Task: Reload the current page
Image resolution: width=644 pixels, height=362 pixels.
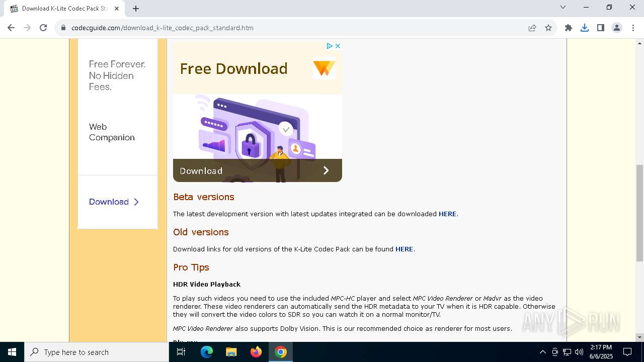Action: tap(43, 28)
